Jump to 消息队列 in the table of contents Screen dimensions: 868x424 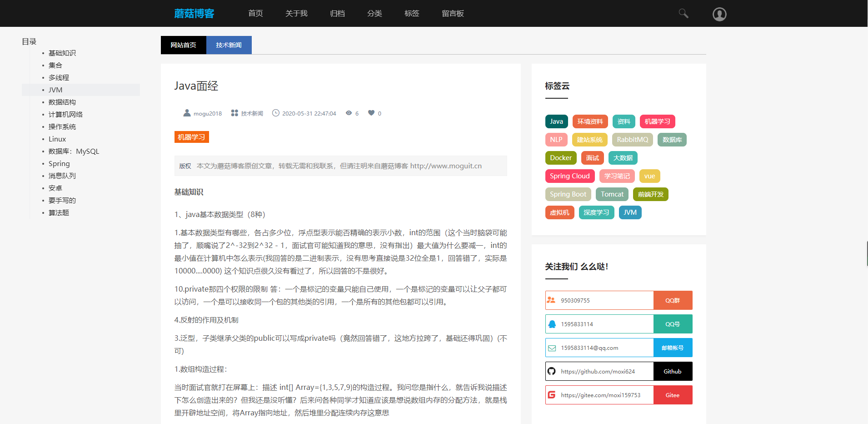tap(62, 176)
